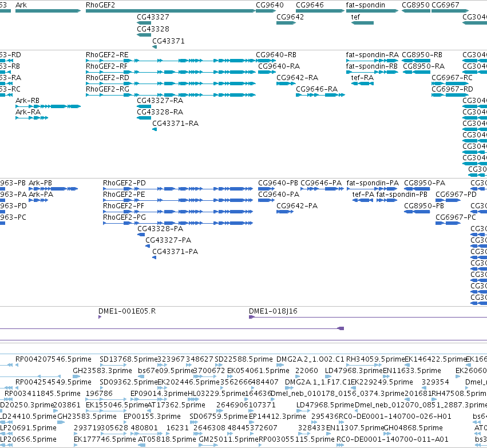Click EST GH23583.3prime
Screen dimensions: 487x448
[x=77, y=376]
